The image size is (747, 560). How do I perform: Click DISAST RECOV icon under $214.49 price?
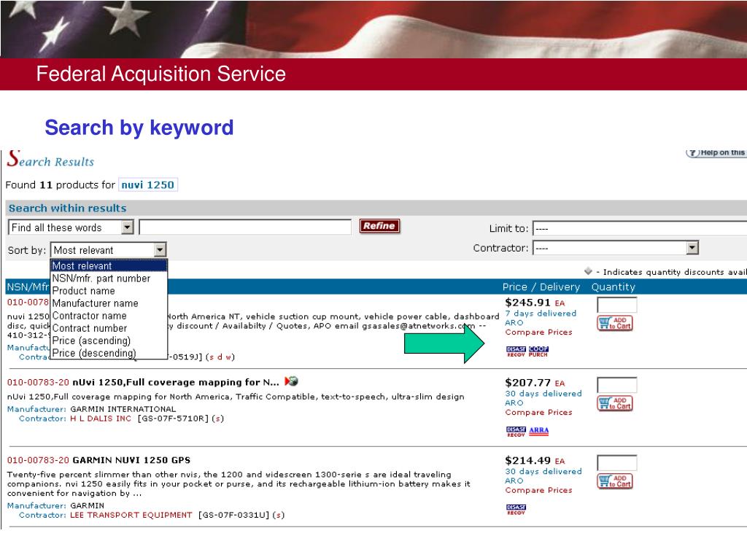coord(516,510)
